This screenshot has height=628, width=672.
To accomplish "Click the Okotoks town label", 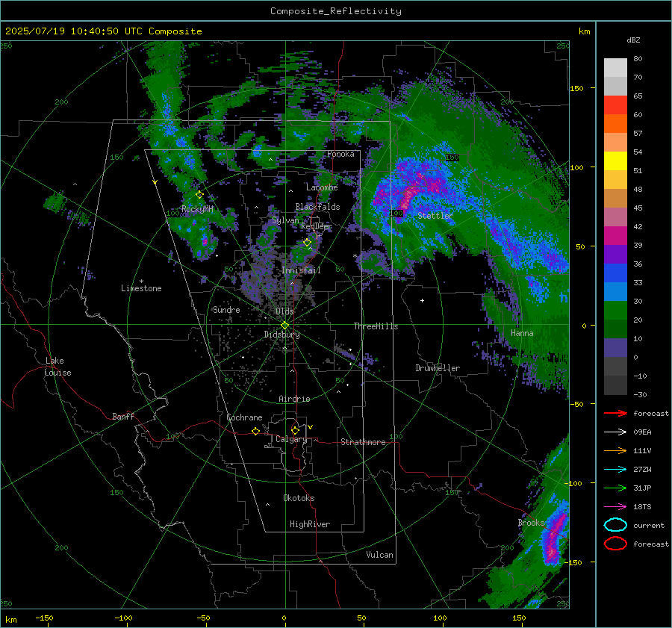I will click(299, 498).
